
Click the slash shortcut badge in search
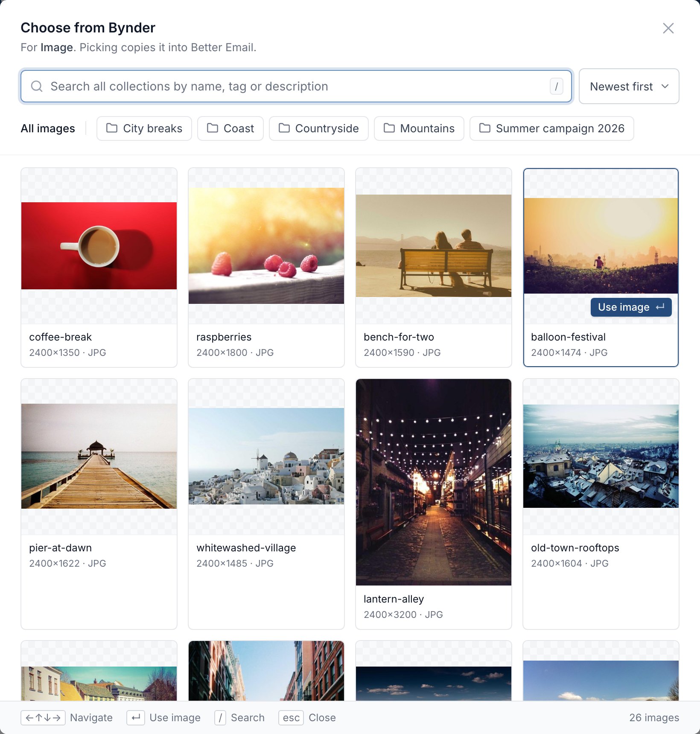click(x=556, y=86)
